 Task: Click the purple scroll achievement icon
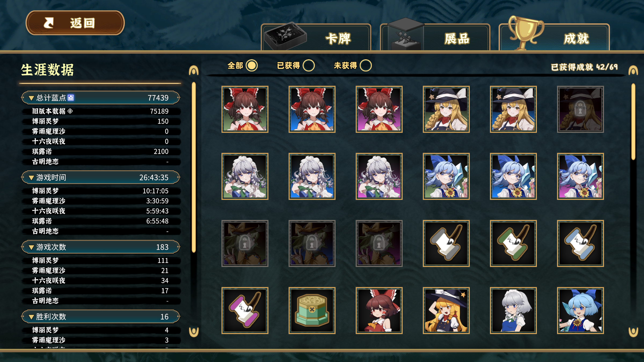[245, 310]
